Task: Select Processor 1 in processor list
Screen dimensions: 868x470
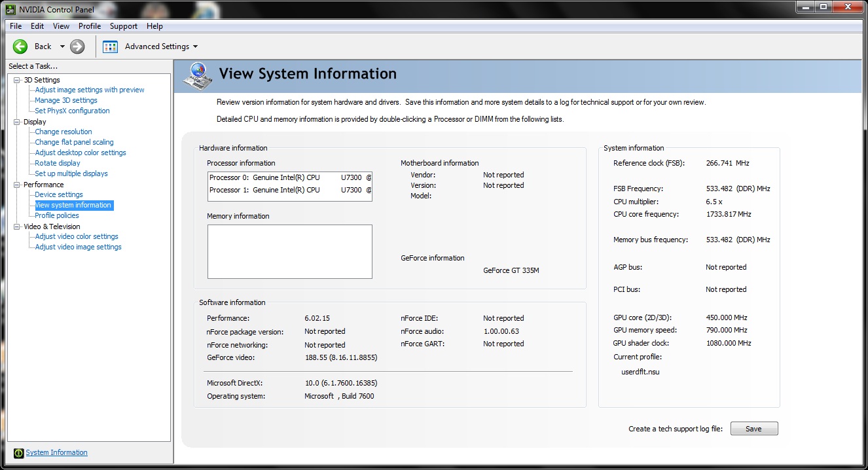Action: click(x=289, y=190)
